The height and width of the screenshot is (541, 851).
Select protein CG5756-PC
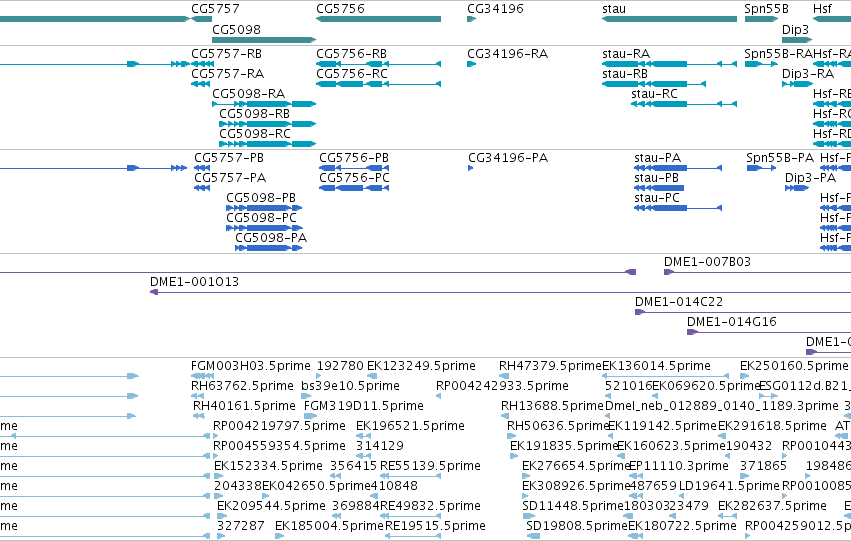pyautogui.click(x=354, y=178)
